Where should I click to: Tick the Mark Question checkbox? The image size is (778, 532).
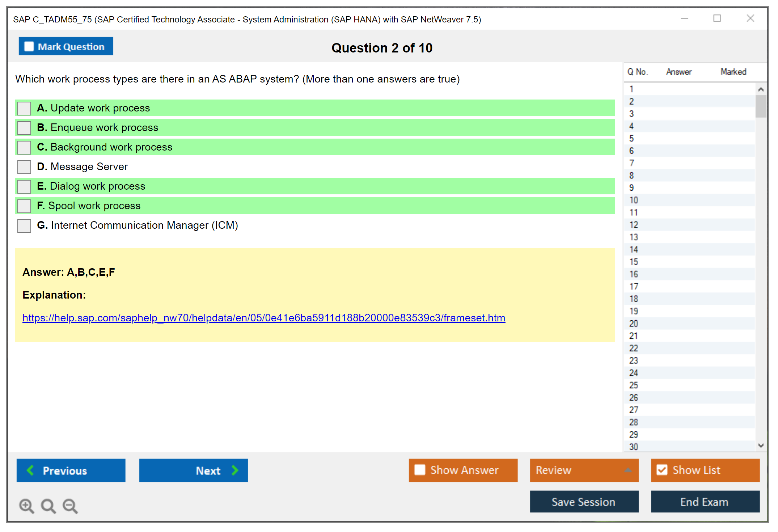29,46
